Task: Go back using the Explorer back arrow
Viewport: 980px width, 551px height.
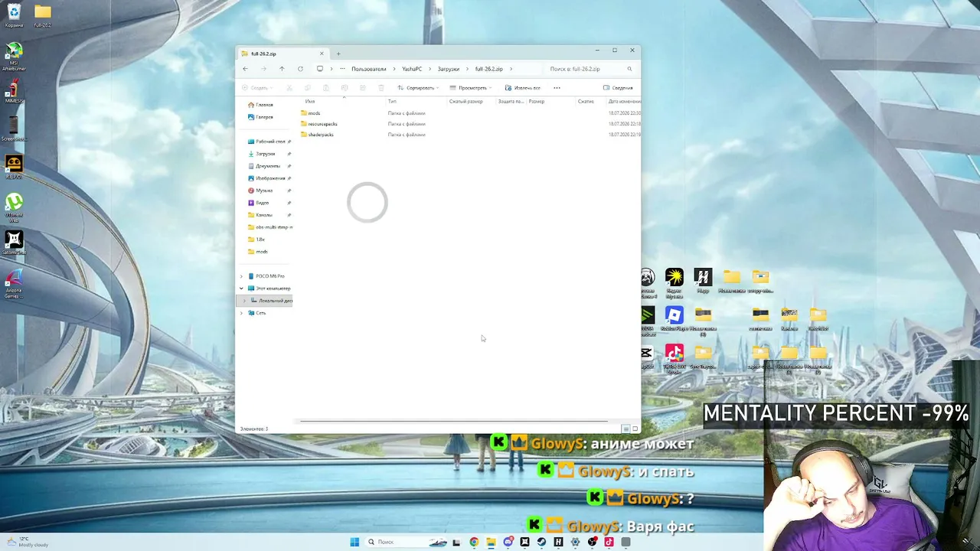Action: pyautogui.click(x=245, y=69)
